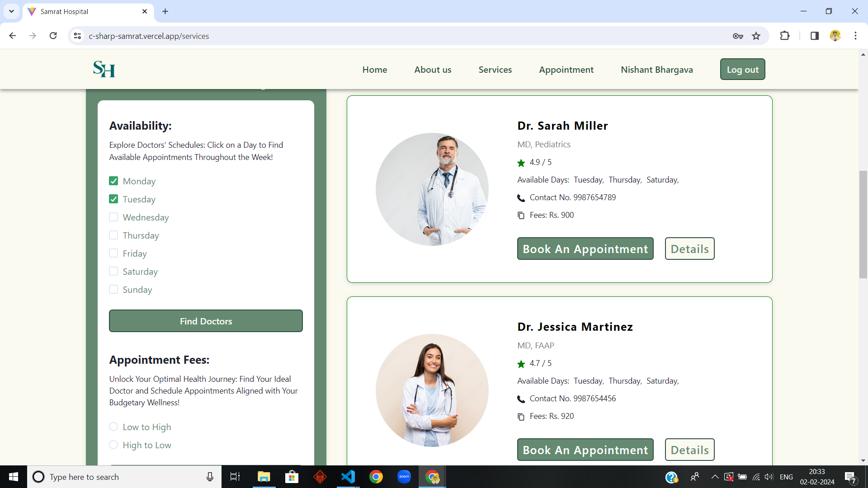This screenshot has height=488, width=868.
Task: Click the Windows search box
Action: coord(124,477)
